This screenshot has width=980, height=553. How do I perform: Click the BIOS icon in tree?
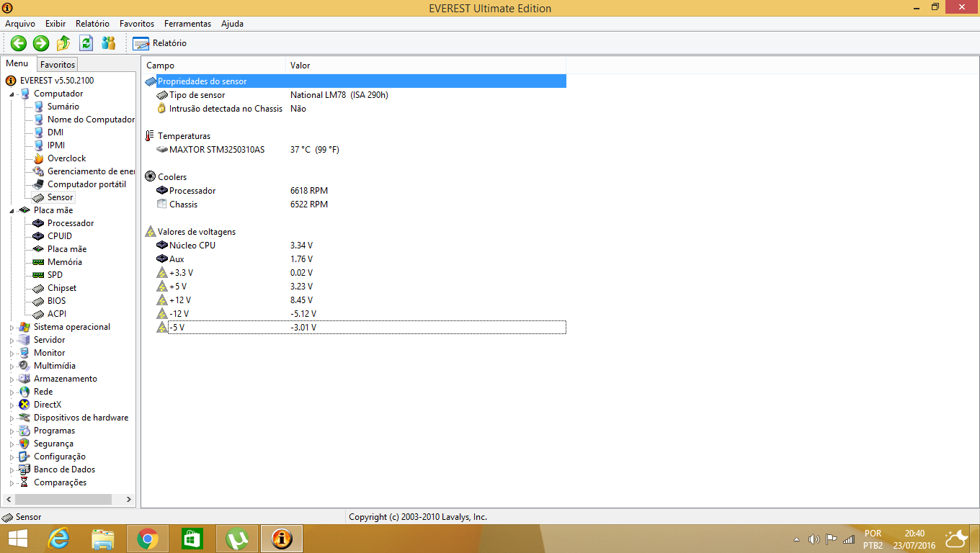coord(39,301)
